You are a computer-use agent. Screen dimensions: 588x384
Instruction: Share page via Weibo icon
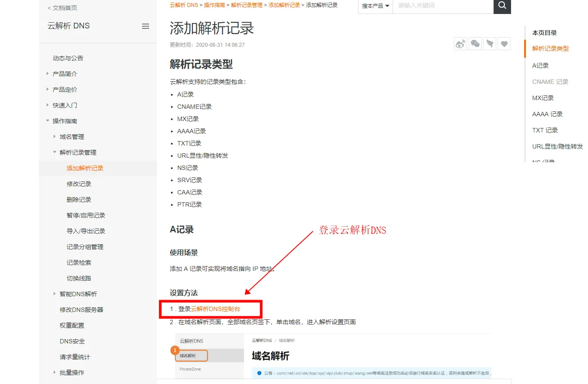pyautogui.click(x=460, y=44)
